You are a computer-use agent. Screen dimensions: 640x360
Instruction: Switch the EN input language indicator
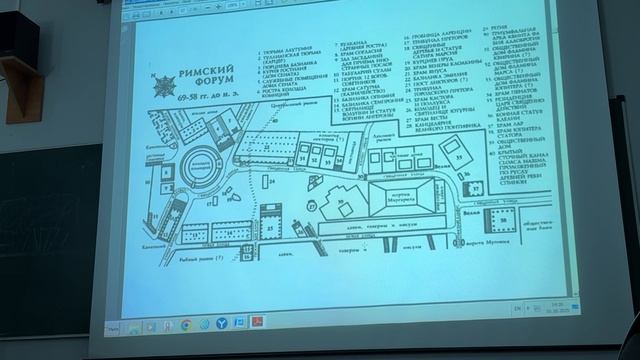[518, 308]
